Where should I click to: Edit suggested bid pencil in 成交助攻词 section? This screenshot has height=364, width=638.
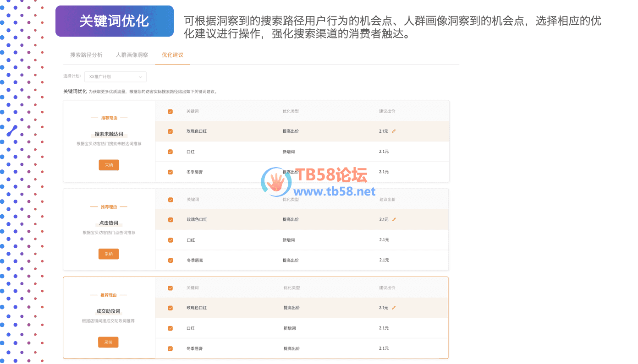tap(394, 308)
